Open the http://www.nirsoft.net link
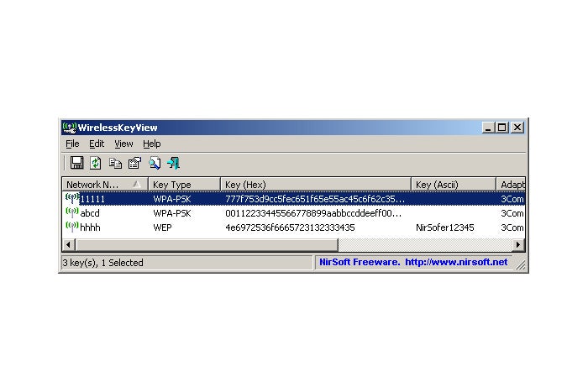The width and height of the screenshot is (588, 392). 456,262
